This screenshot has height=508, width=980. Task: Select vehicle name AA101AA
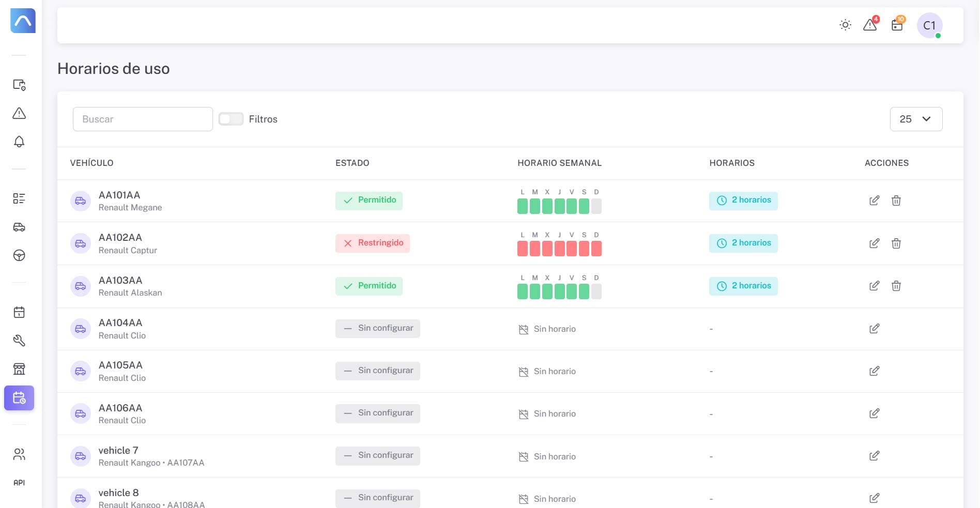(x=119, y=195)
